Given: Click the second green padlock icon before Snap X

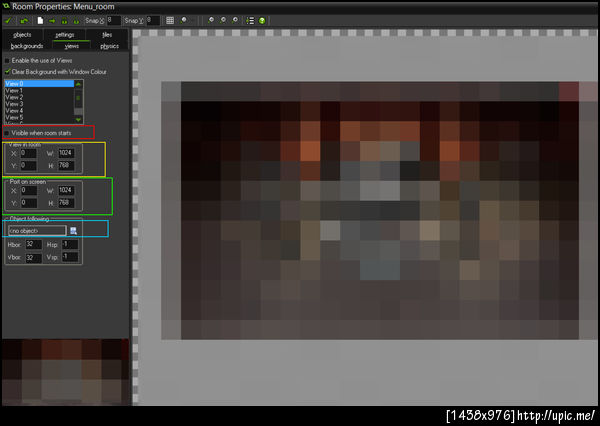Looking at the screenshot, I should tap(76, 21).
